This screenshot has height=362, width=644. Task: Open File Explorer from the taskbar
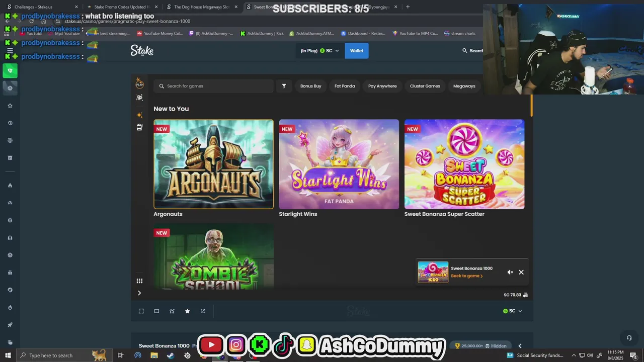coord(154,355)
